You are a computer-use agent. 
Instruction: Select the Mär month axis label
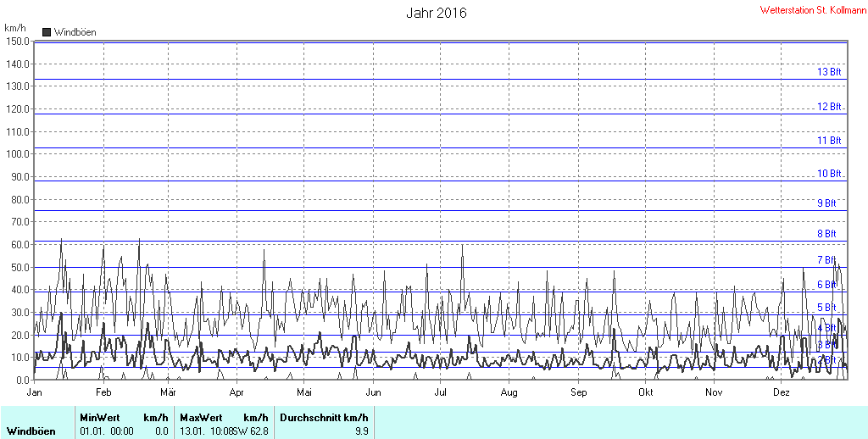[x=168, y=392]
